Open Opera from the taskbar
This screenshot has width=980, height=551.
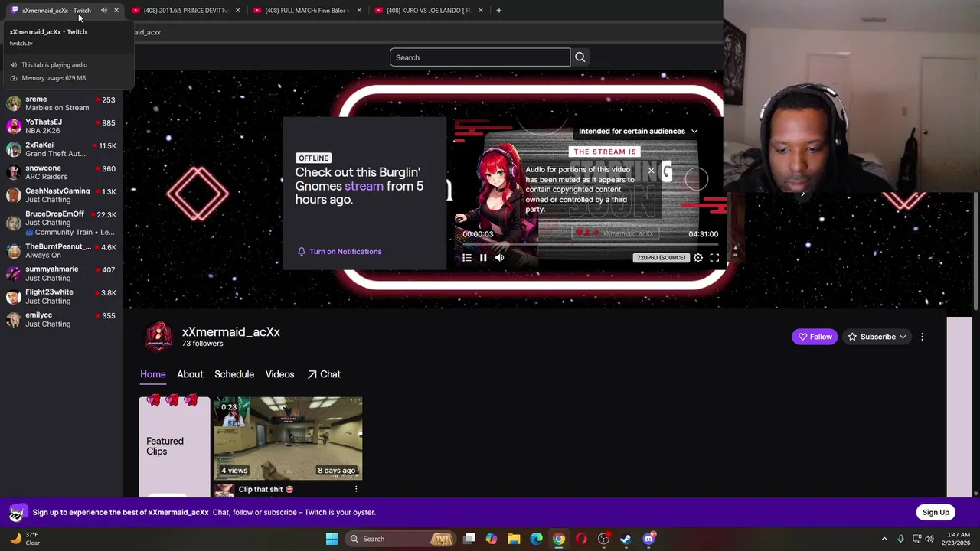tap(581, 539)
